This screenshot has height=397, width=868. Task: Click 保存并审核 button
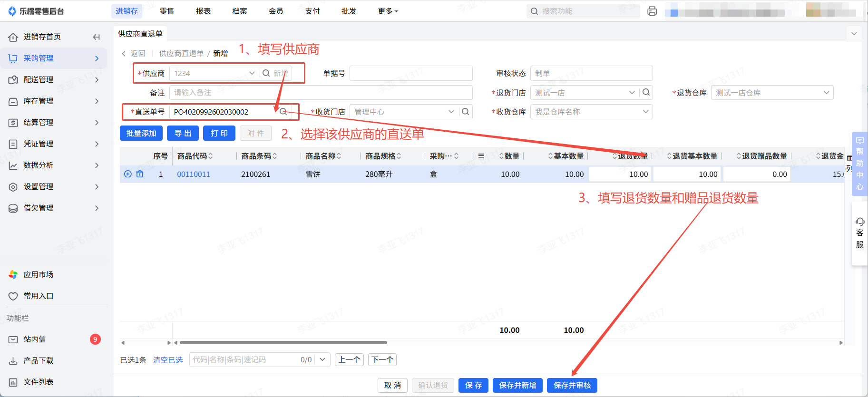pyautogui.click(x=572, y=385)
